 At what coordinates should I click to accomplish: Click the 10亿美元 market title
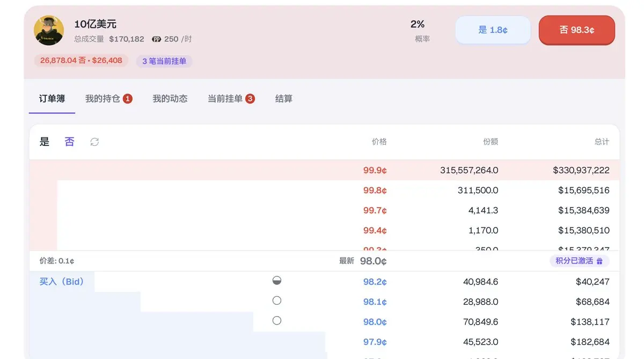(x=96, y=24)
